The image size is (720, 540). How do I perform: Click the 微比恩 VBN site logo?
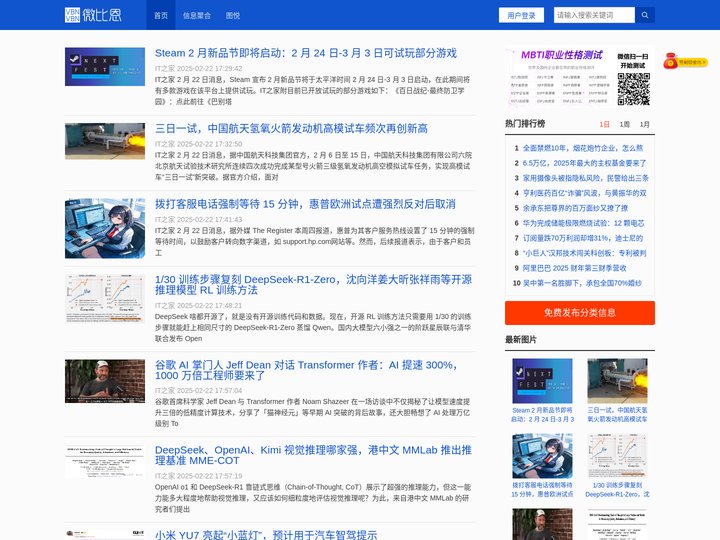93,15
